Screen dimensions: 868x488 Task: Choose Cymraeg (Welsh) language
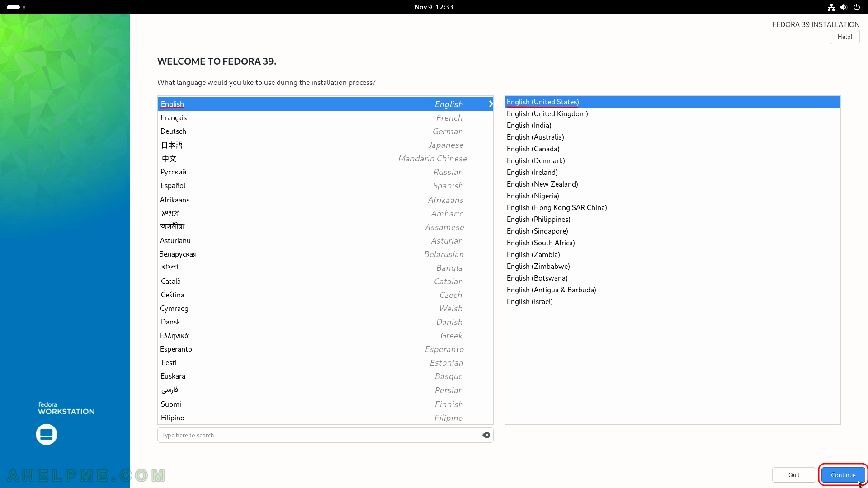(325, 308)
